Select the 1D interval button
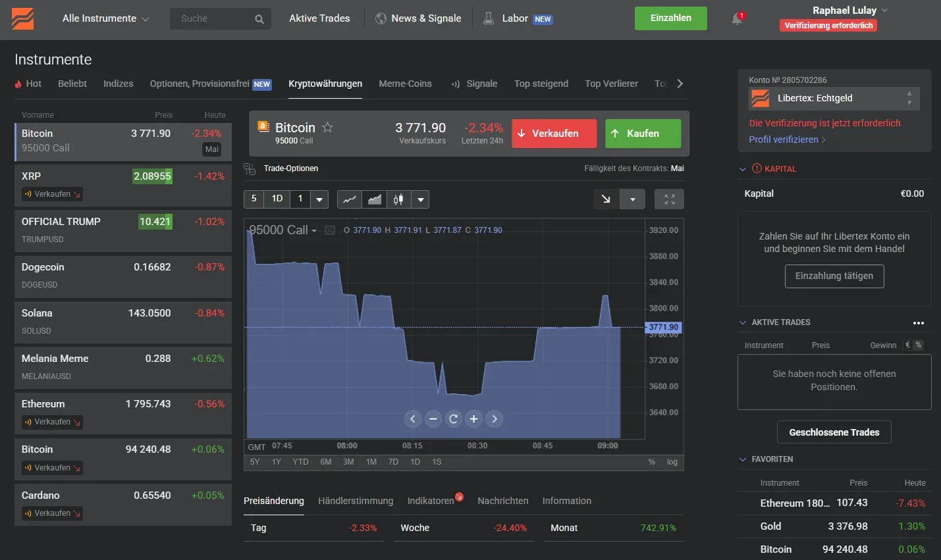Screen dimensions: 941x560 [x=277, y=199]
